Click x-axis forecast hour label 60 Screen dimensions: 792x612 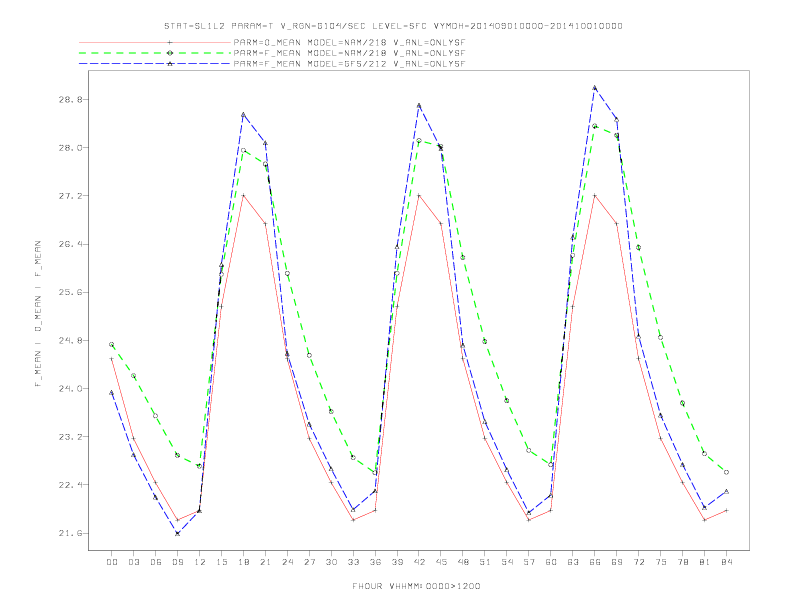click(x=551, y=562)
